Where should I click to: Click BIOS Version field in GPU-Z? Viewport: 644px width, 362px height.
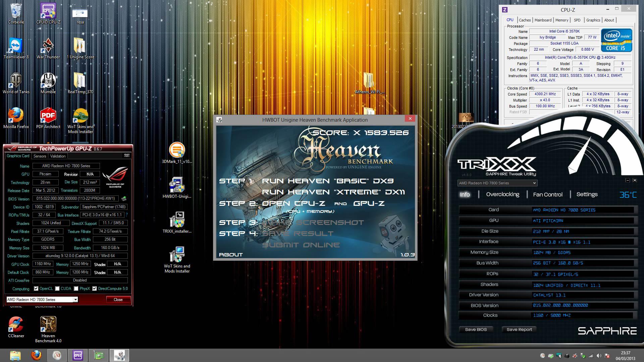76,198
